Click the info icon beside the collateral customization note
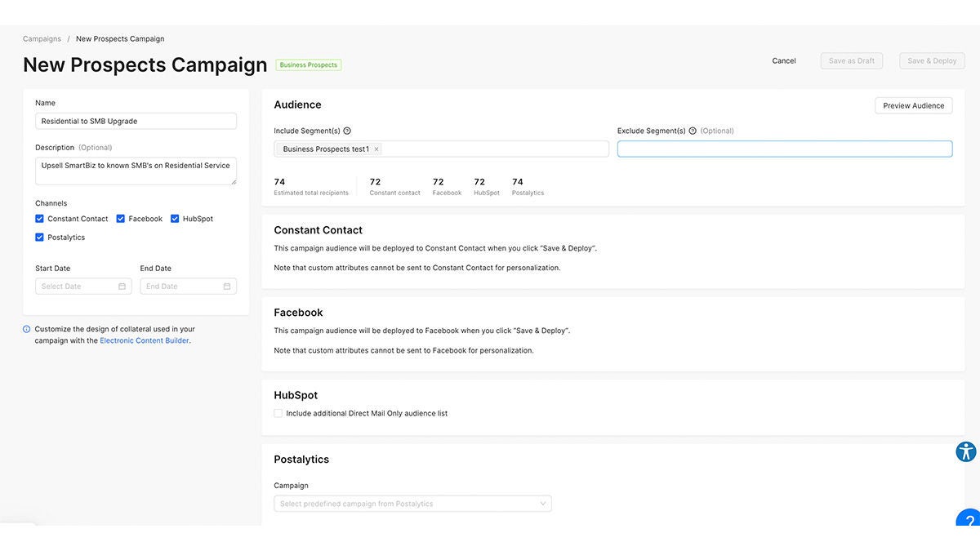This screenshot has height=551, width=980. pos(25,328)
